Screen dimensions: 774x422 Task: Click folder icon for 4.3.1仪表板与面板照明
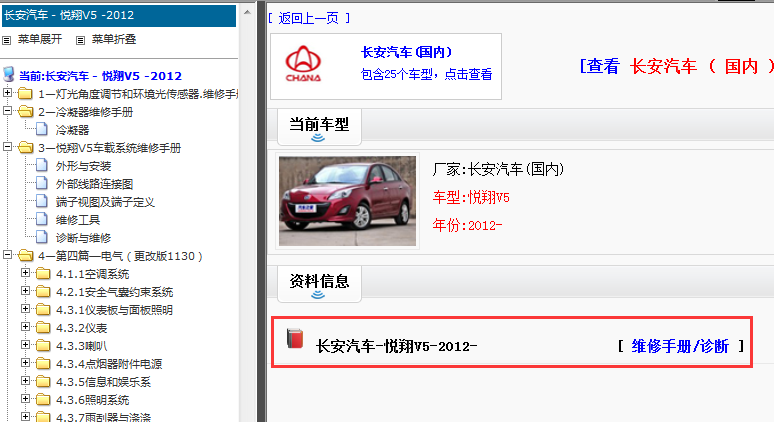pyautogui.click(x=43, y=309)
